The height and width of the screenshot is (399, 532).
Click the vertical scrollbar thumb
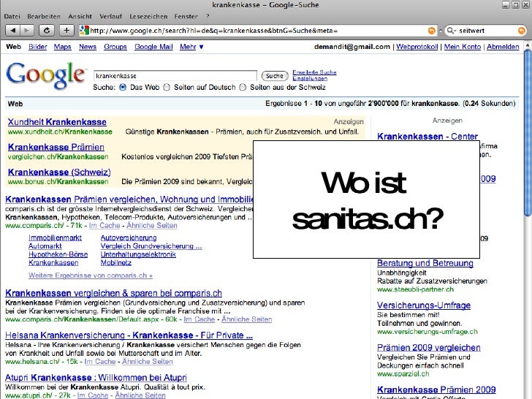click(x=528, y=132)
